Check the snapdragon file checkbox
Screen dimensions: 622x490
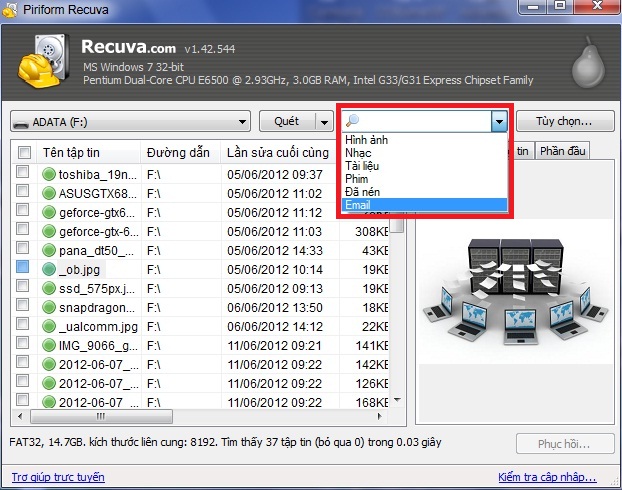[x=23, y=305]
